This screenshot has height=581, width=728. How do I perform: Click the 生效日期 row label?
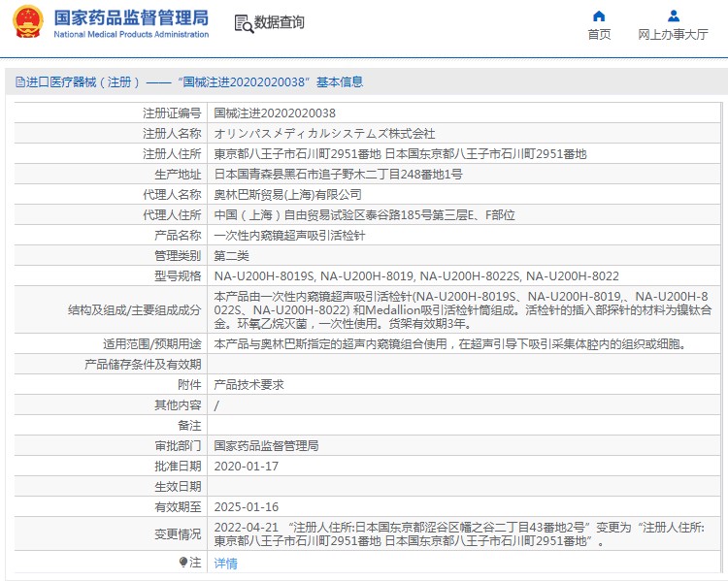(x=178, y=487)
